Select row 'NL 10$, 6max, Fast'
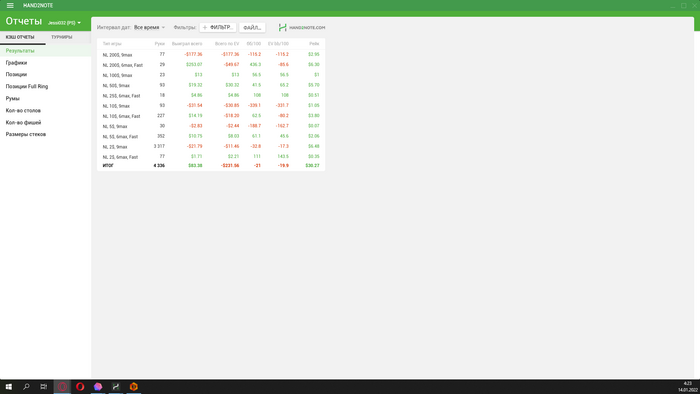700x394 pixels. (x=211, y=116)
